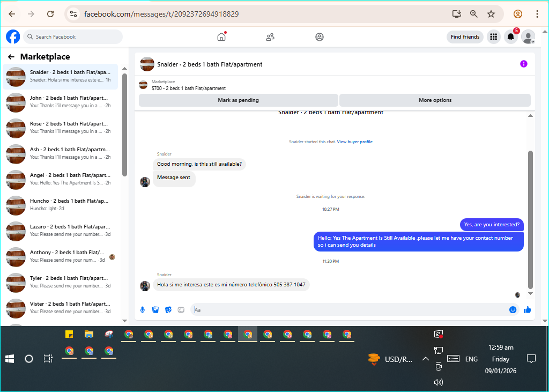Click 'Good morning, is this still available?' message

[199, 164]
